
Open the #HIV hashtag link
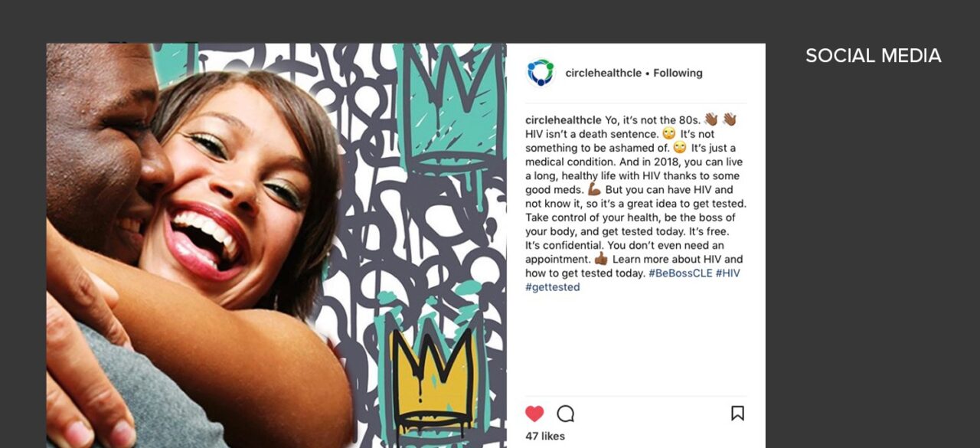coord(728,273)
